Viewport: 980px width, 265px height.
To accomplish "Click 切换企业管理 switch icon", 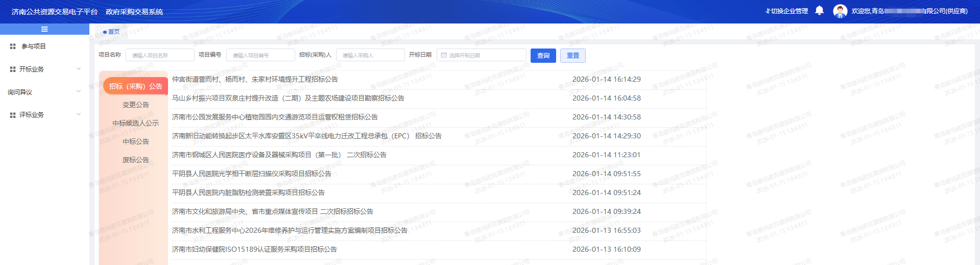I will coord(768,11).
